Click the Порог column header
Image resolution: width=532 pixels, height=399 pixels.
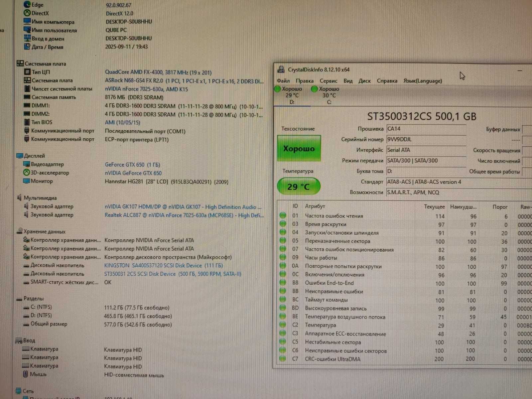500,207
